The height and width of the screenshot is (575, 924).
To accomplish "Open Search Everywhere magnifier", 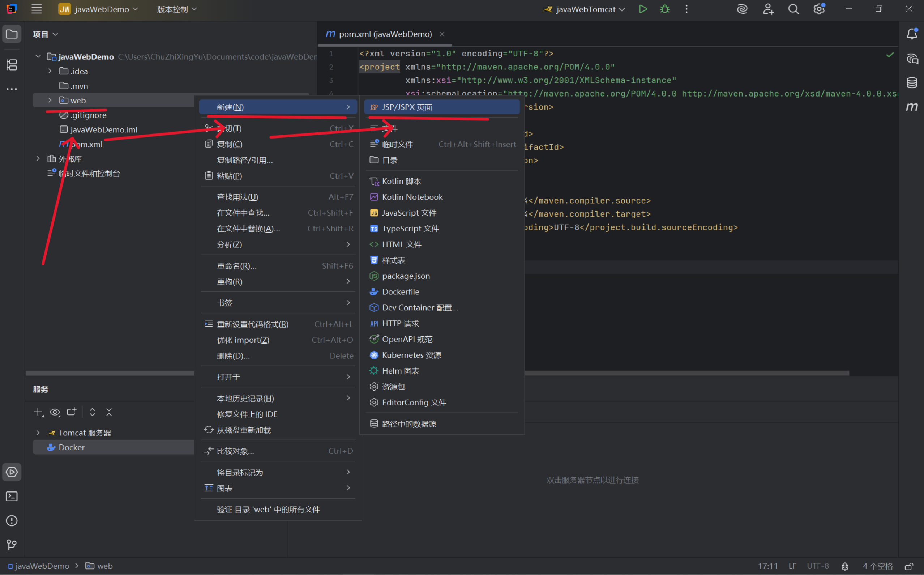I will click(x=793, y=9).
